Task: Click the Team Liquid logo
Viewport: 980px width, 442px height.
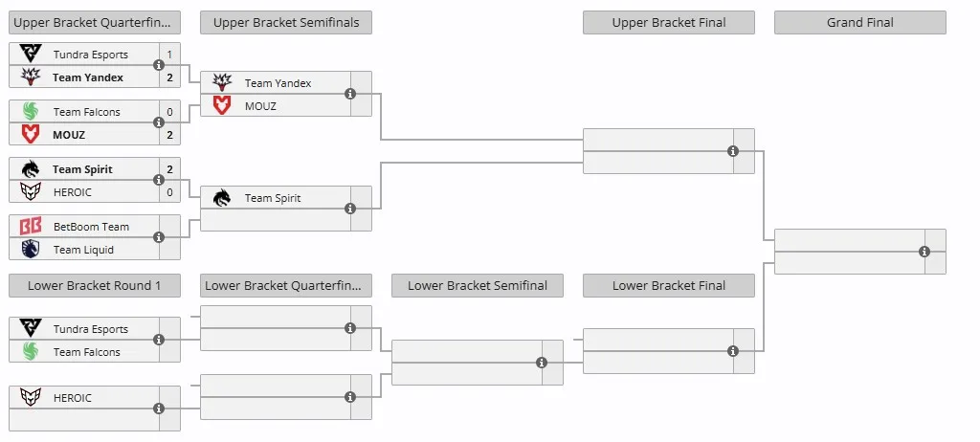Action: coord(30,249)
